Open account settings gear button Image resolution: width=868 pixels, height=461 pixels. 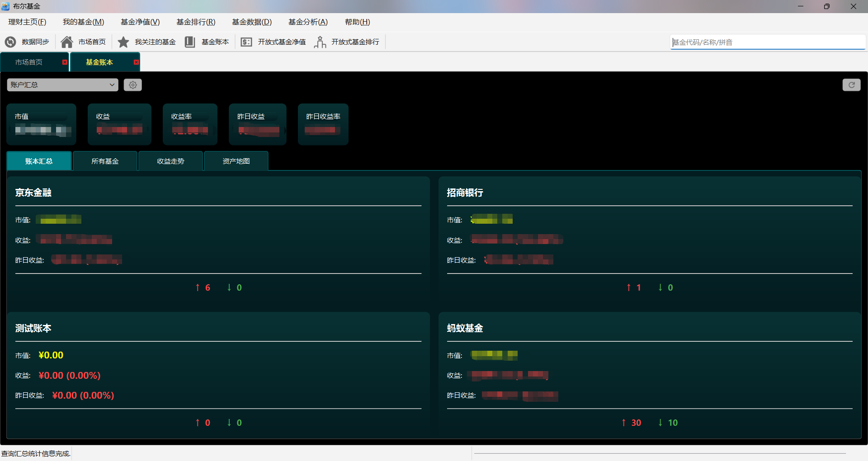click(133, 85)
